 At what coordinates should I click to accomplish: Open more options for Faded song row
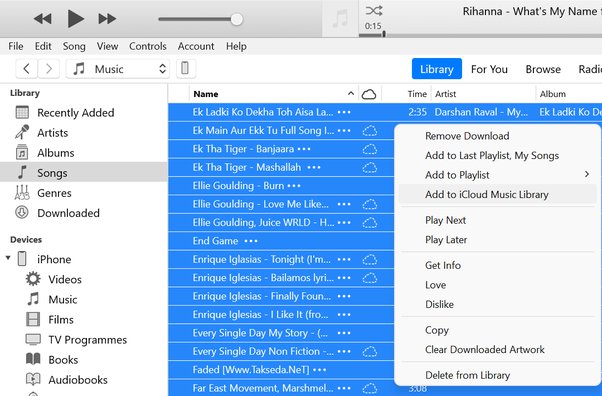[x=319, y=370]
